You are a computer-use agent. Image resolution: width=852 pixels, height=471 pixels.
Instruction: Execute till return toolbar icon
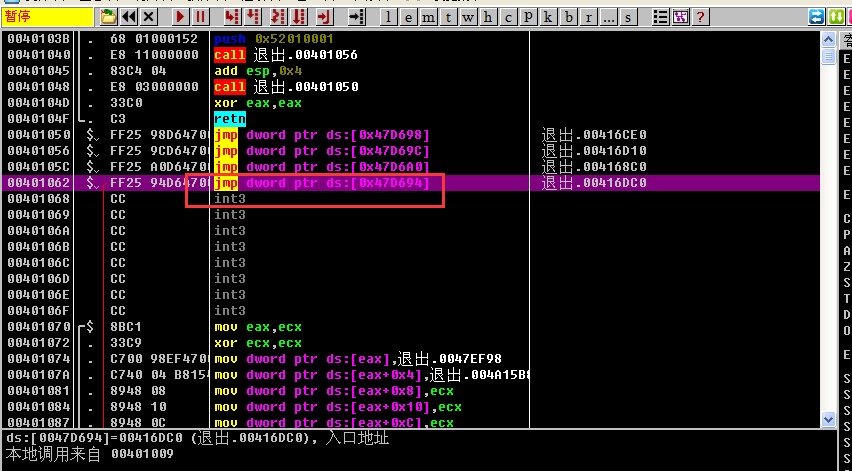pos(324,17)
